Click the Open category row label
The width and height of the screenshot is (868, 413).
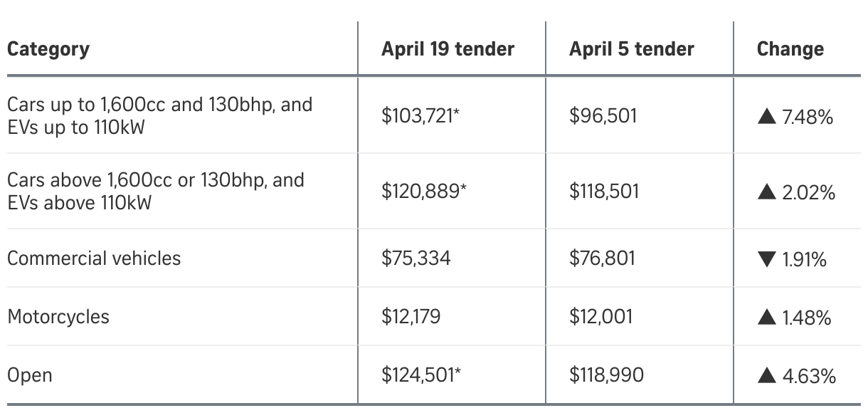(30, 375)
